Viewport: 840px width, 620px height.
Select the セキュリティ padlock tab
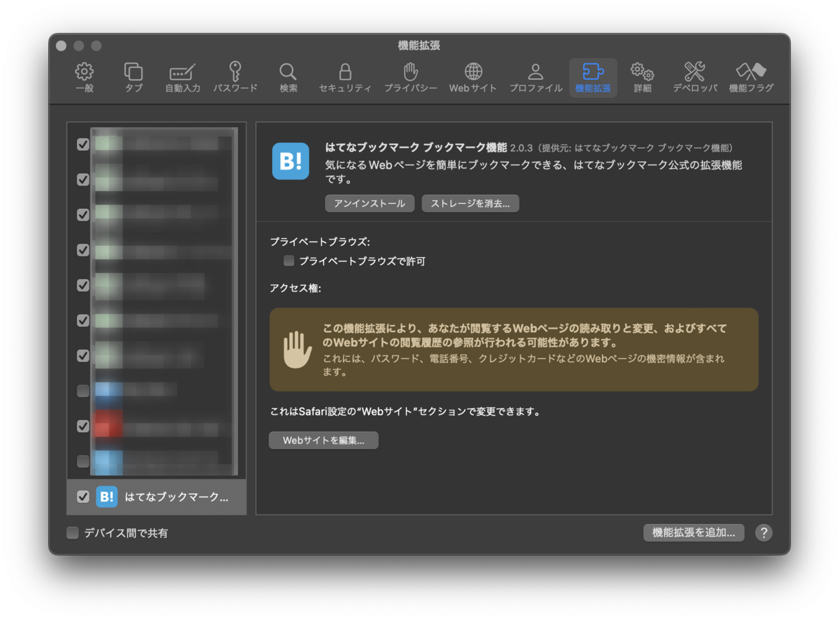coord(344,78)
